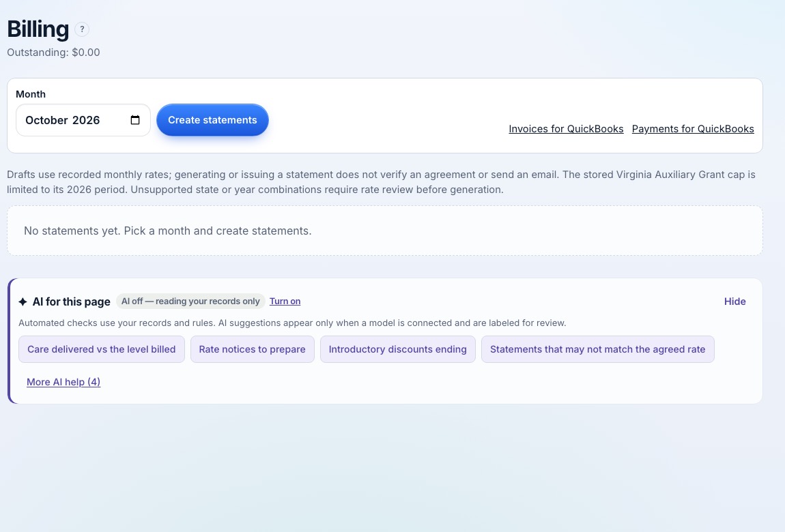The height and width of the screenshot is (532, 785).
Task: Select Rate notices to prepare chip
Action: point(253,349)
